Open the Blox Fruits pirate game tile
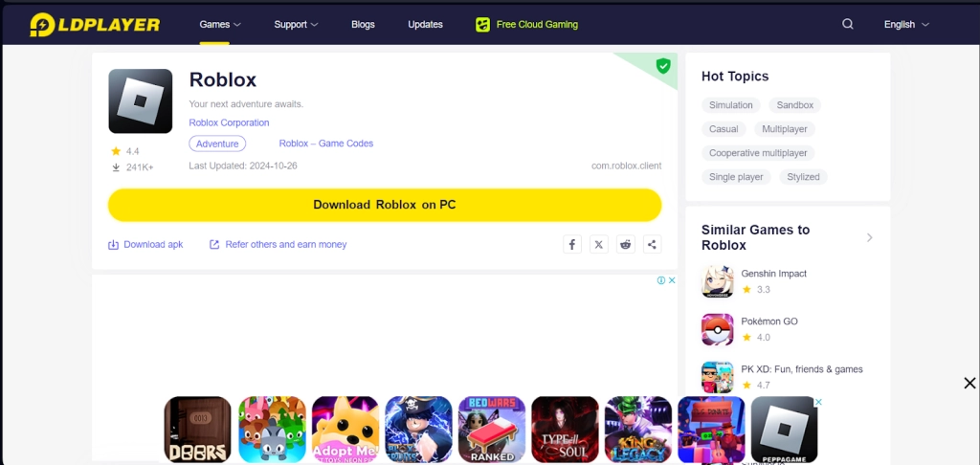The height and width of the screenshot is (465, 980). point(419,430)
